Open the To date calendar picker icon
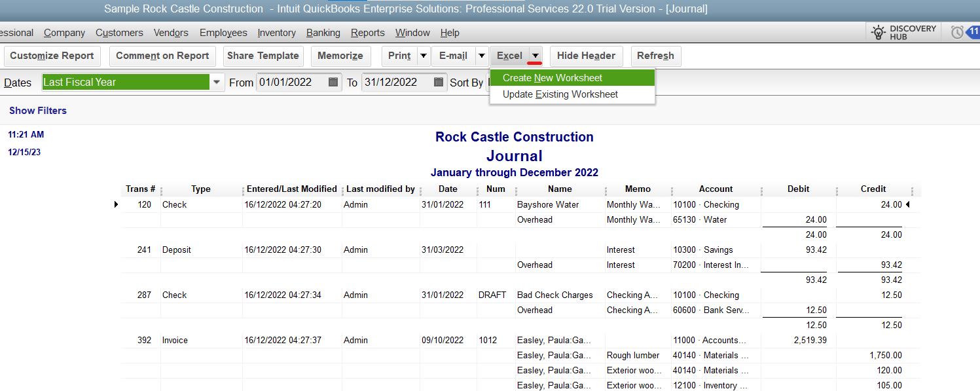 pyautogui.click(x=439, y=83)
